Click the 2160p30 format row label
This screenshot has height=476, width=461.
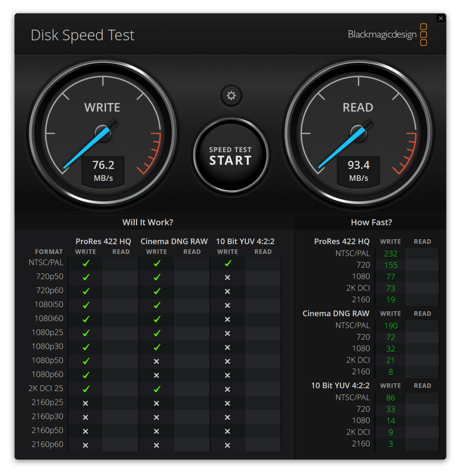(x=47, y=416)
